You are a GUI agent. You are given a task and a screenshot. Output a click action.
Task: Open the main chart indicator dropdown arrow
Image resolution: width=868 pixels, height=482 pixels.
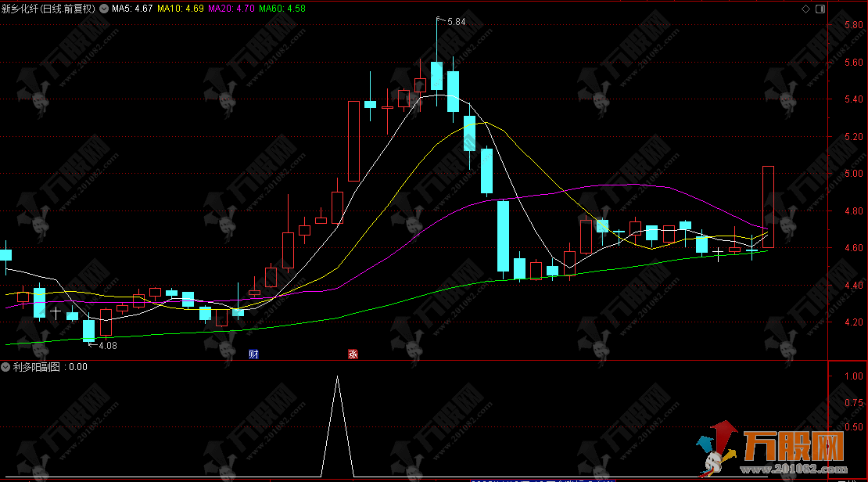105,9
